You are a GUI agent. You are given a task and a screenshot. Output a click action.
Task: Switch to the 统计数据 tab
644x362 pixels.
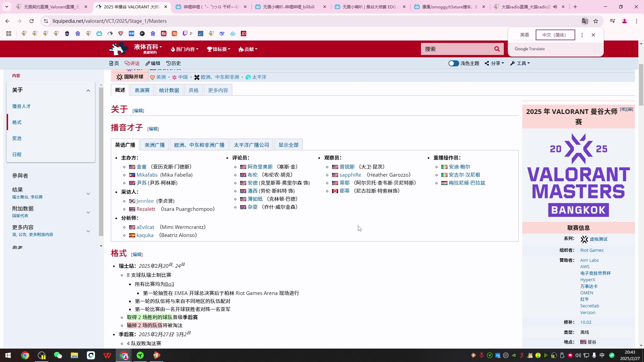169,90
